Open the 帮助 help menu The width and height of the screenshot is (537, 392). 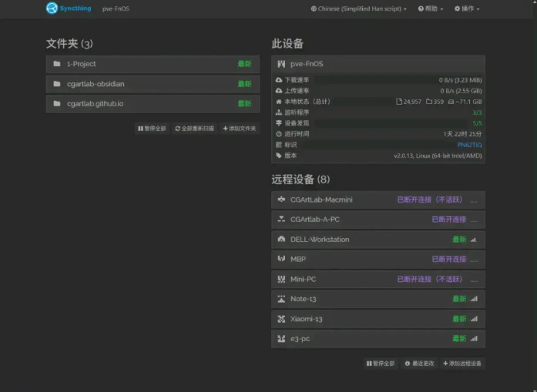click(431, 9)
